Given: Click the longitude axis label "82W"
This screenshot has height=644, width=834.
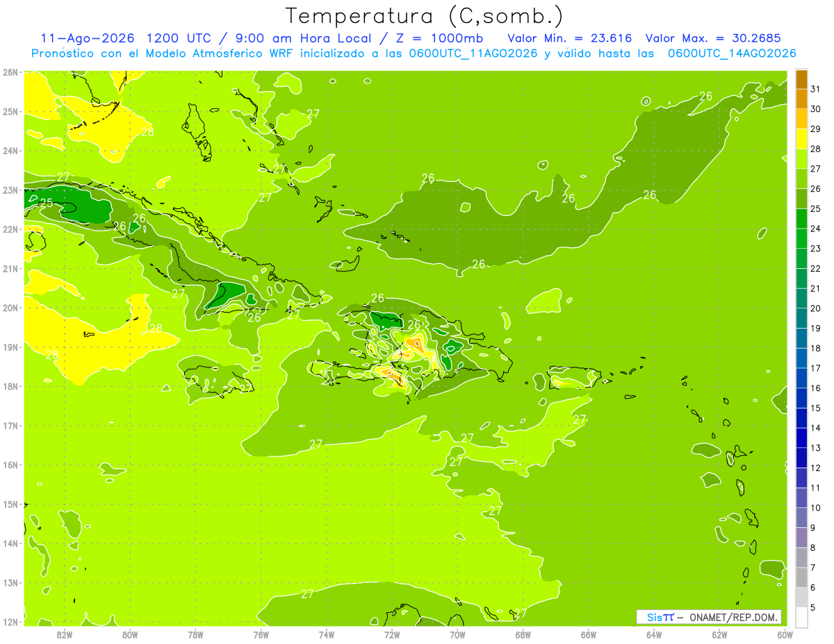Looking at the screenshot, I should 65,634.
